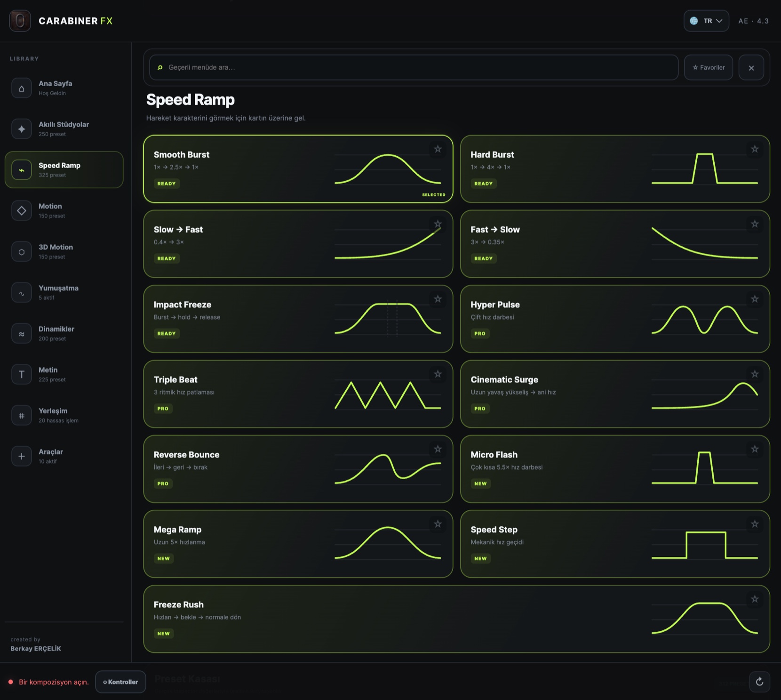Select the Reverse Bounce preset card
Viewport: 781px width, 700px height.
298,469
